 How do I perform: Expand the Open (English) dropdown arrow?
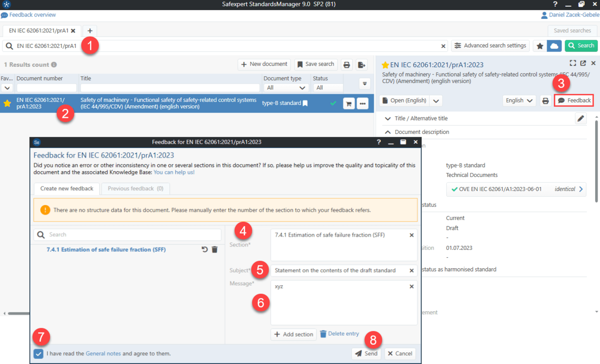coord(436,100)
